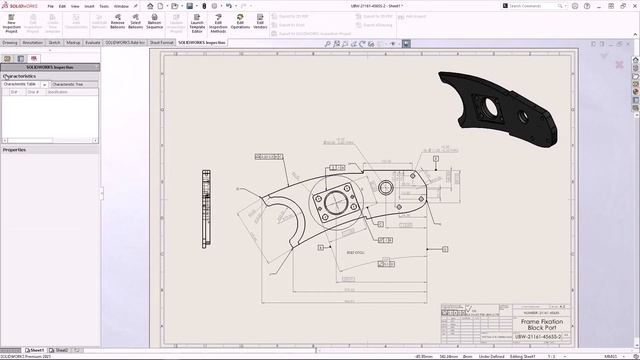Click the Home icon in the quick access bar
640x360 pixels.
pos(150,6)
